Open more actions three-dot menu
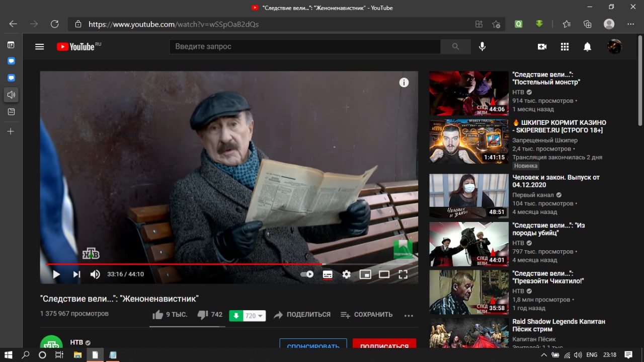Image resolution: width=644 pixels, height=362 pixels. (409, 316)
